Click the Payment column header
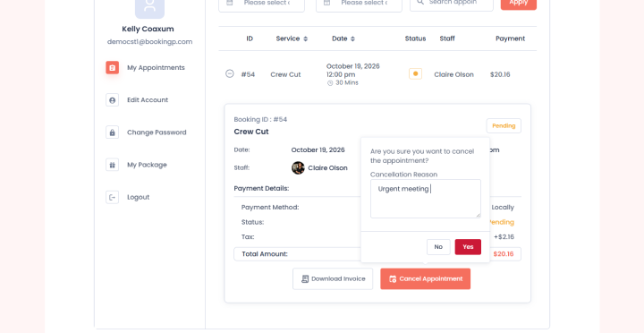The width and height of the screenshot is (644, 333). [510, 38]
